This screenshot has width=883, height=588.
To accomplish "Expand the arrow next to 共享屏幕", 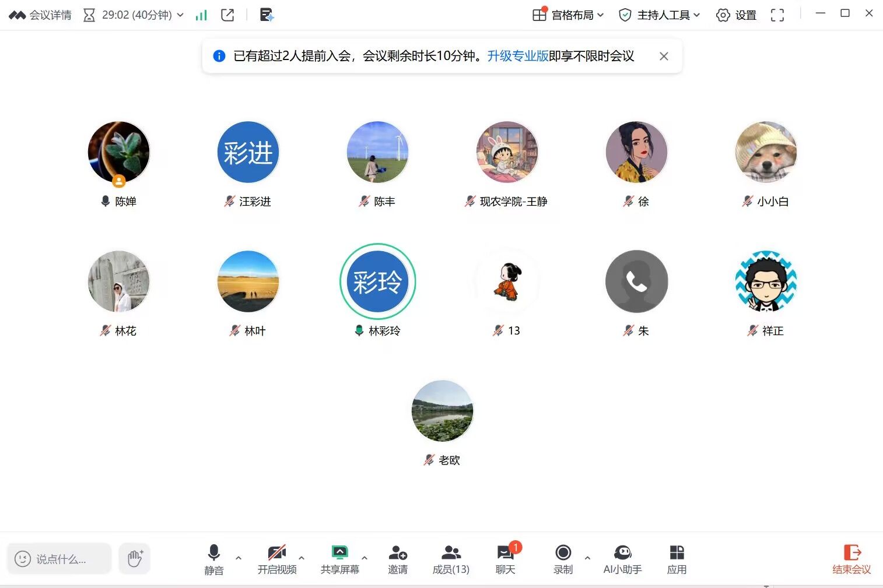I will point(365,558).
